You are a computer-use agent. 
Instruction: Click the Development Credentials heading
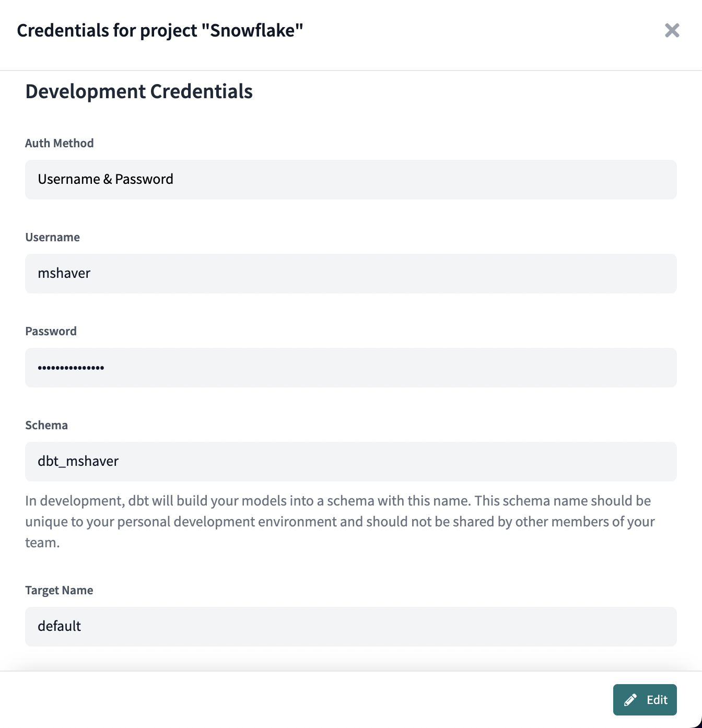pyautogui.click(x=138, y=91)
